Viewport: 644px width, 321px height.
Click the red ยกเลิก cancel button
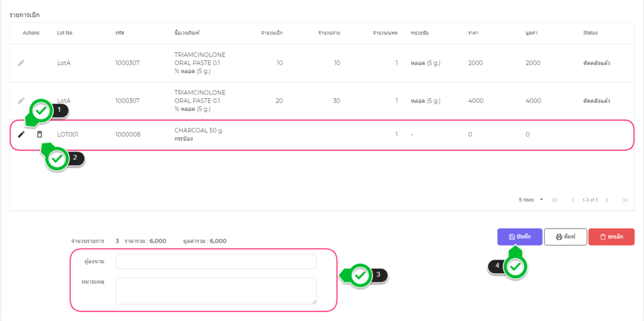point(611,237)
